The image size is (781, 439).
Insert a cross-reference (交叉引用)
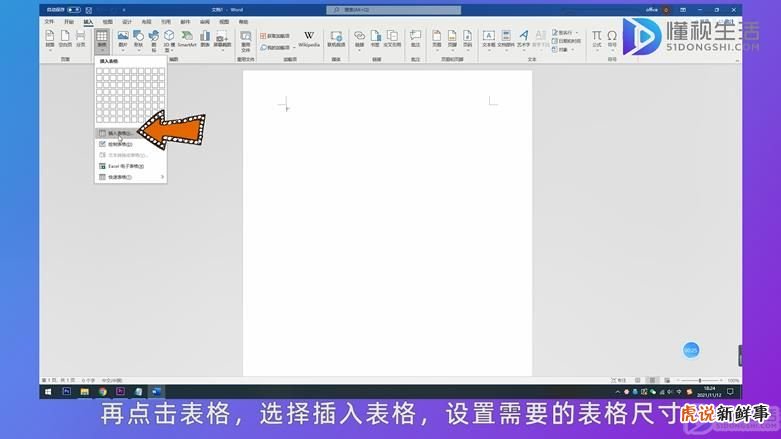click(392, 39)
